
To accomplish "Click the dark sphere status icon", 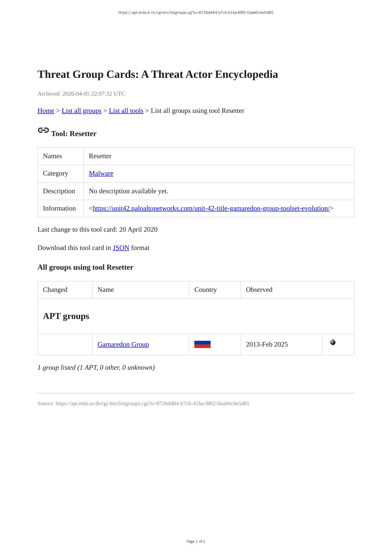I will point(333,342).
